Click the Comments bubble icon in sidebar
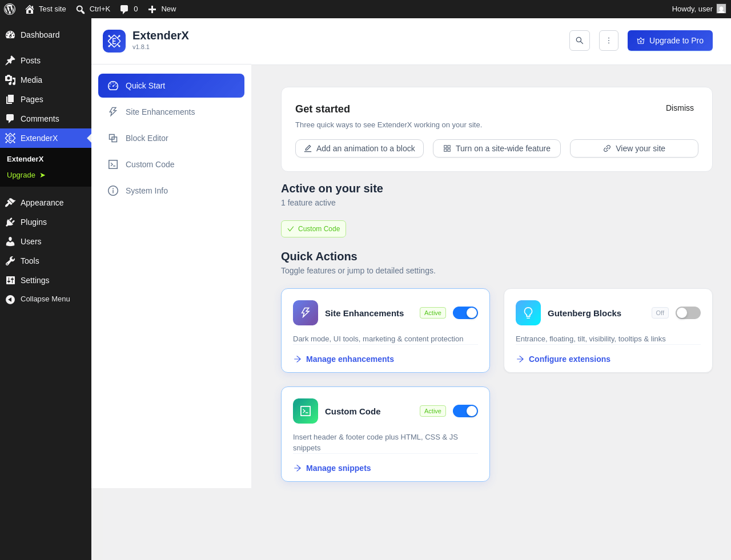 point(10,119)
